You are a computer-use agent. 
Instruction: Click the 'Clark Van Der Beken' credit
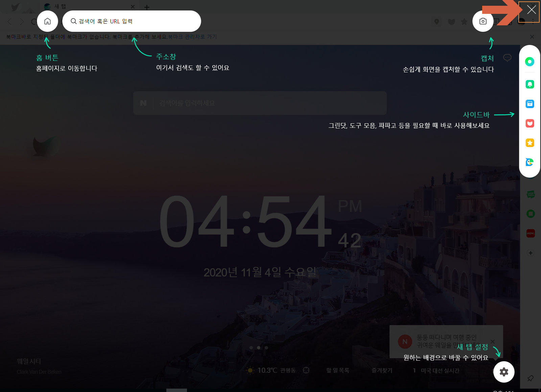pos(39,372)
